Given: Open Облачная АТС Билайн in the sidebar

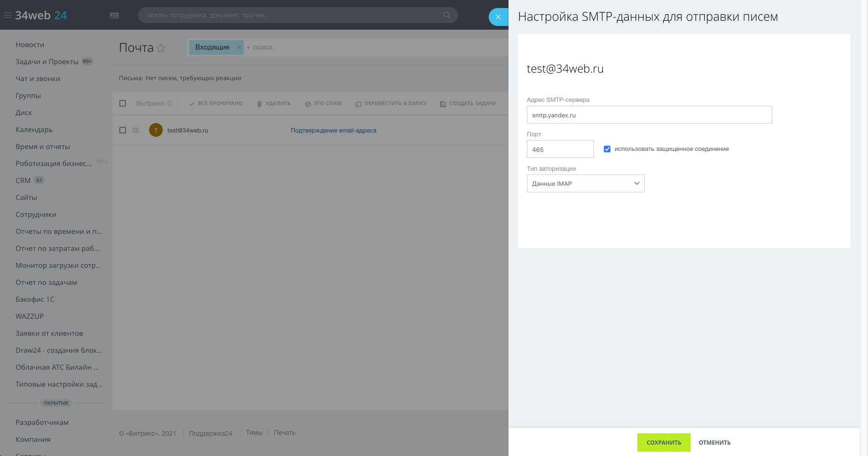Looking at the screenshot, I should tap(57, 367).
